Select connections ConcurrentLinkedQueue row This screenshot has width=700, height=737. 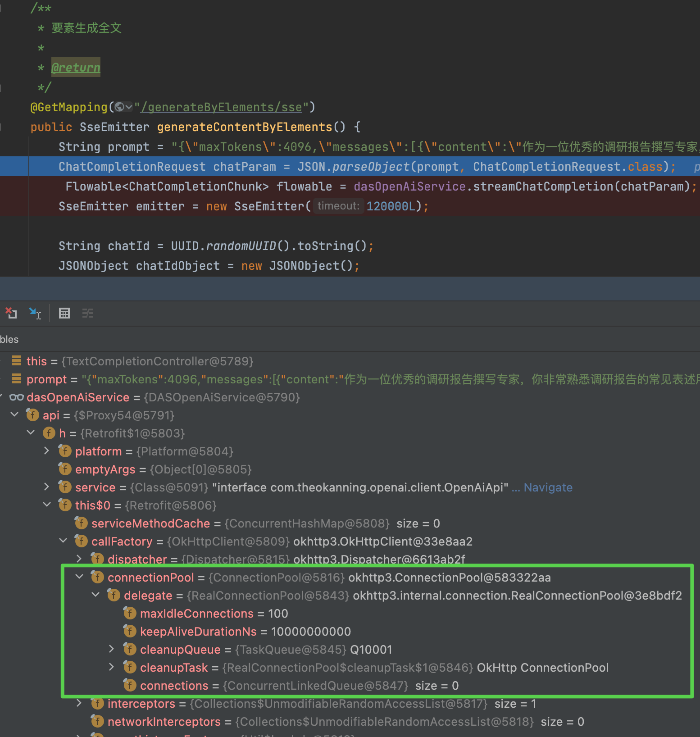point(350,686)
